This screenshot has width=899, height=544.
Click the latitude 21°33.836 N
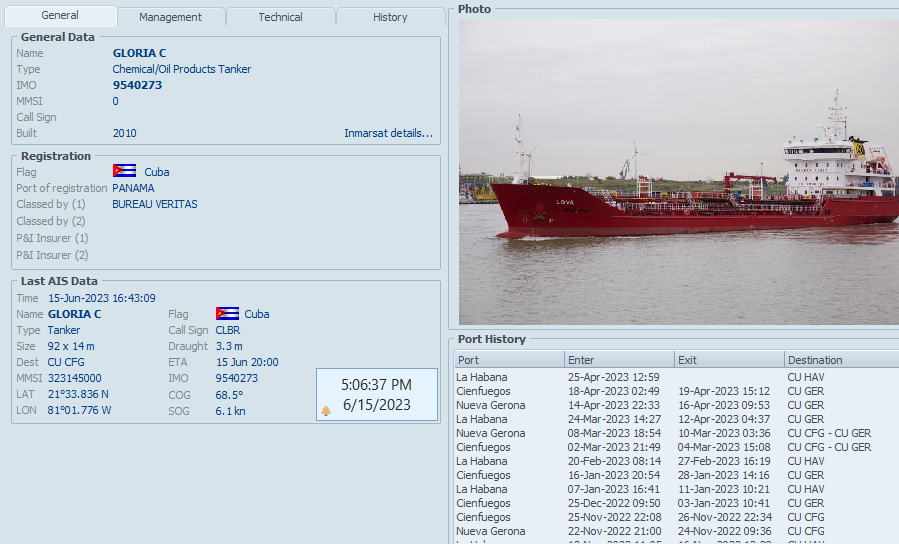tap(78, 394)
